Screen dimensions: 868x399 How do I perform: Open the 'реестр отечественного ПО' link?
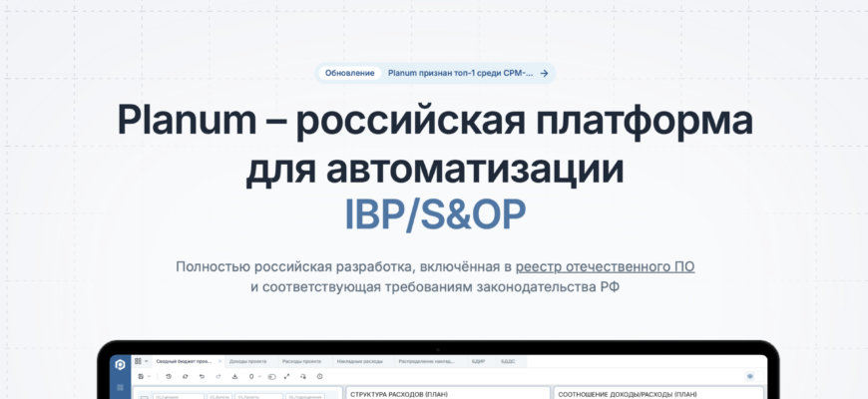click(605, 266)
